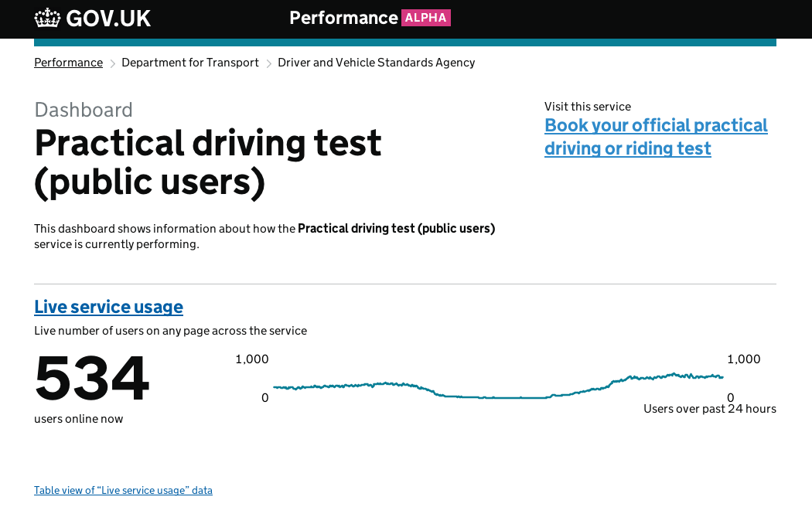
Task: Select the 1,000 axis label on the chart
Action: pyautogui.click(x=251, y=359)
